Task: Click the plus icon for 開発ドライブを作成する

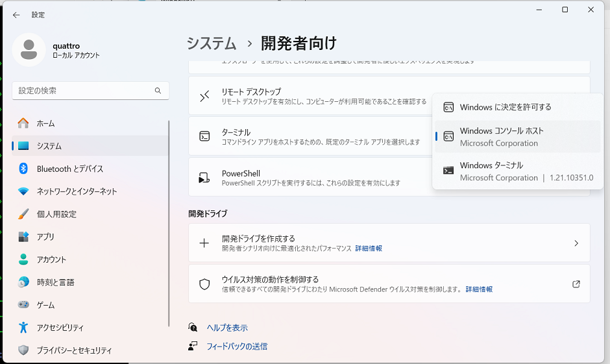Action: [x=204, y=243]
